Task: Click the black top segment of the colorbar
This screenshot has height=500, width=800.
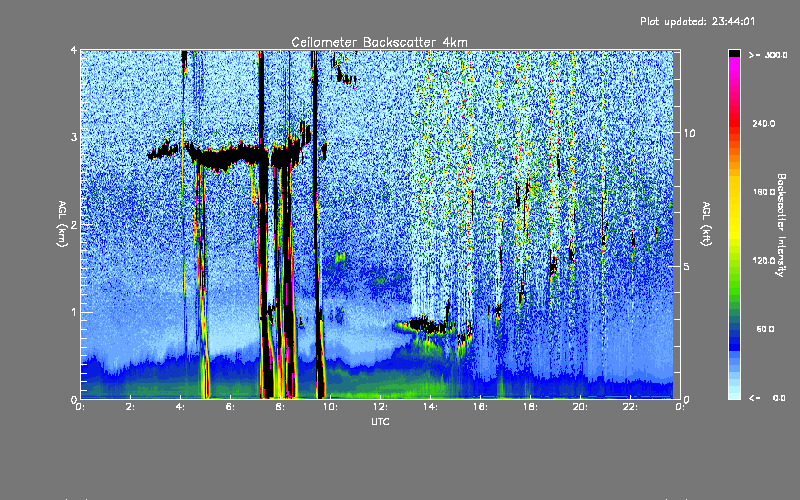Action: [x=734, y=53]
